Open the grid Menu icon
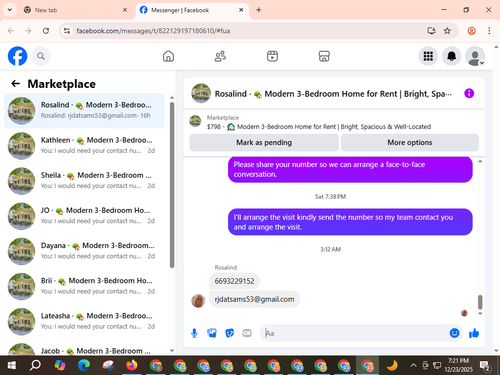This screenshot has width=500, height=375. point(428,56)
